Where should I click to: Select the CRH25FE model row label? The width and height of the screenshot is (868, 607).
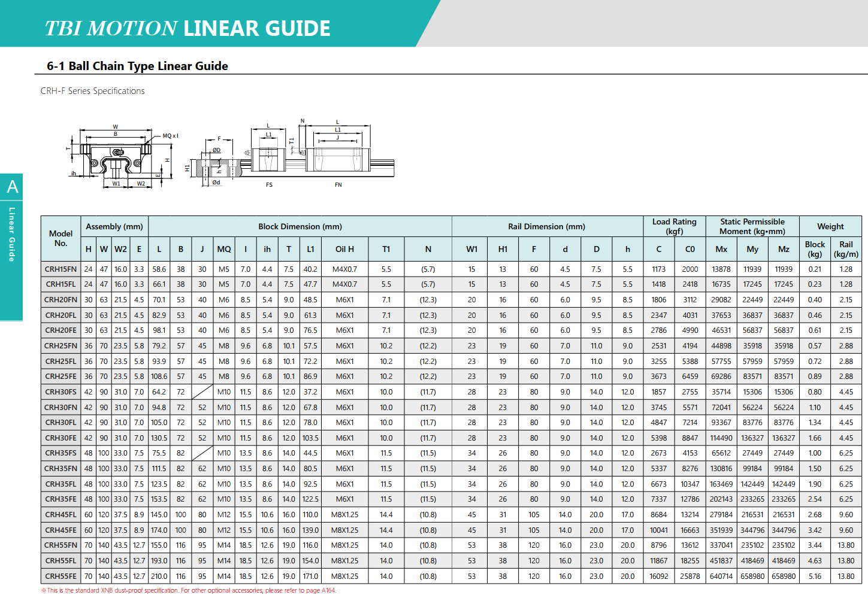[61, 377]
